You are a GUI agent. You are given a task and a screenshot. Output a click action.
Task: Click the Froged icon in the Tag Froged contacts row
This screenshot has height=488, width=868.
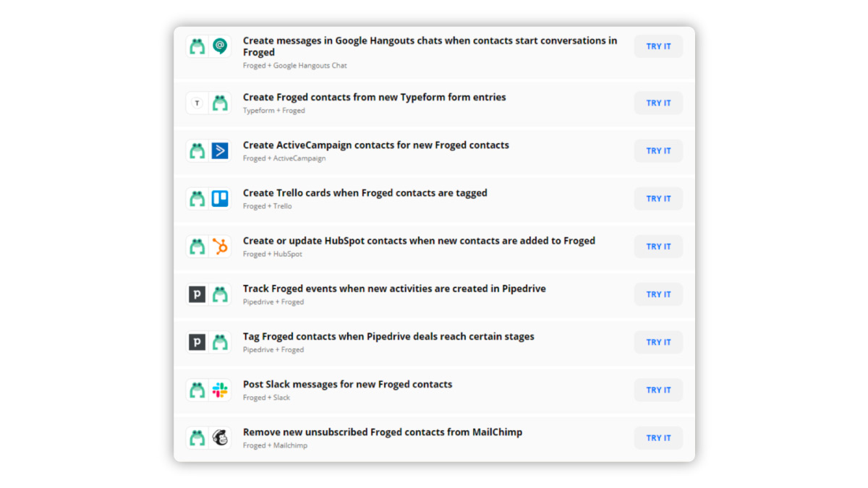click(220, 342)
